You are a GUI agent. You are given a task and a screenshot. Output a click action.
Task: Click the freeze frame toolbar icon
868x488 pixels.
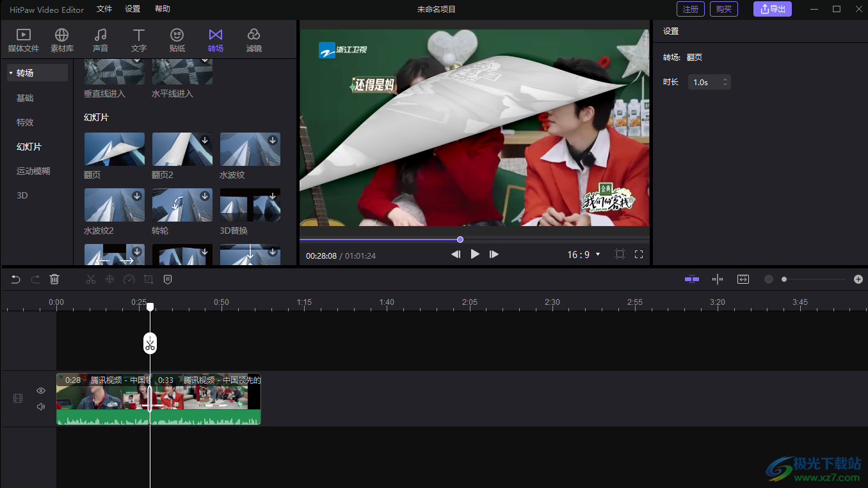[110, 279]
